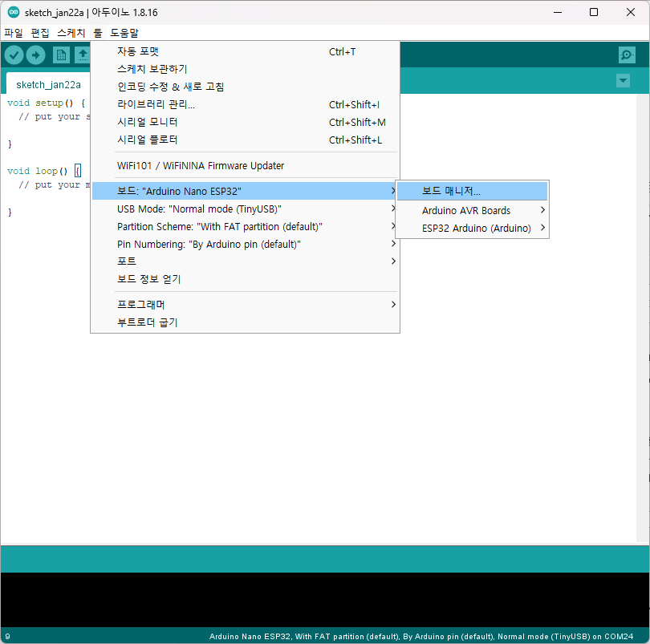Expand USB Mode submenu
The width and height of the screenshot is (650, 644).
pos(245,209)
